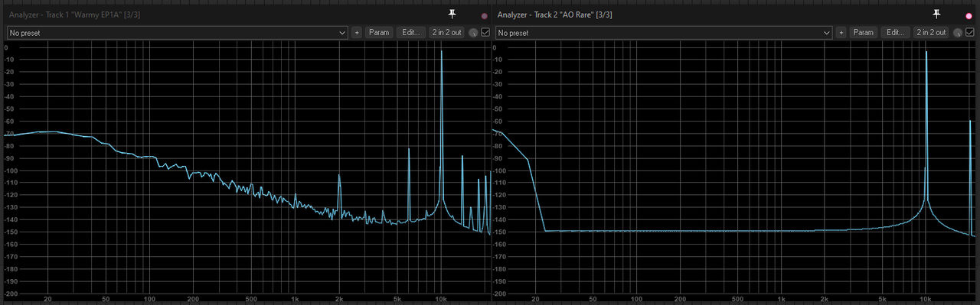The height and width of the screenshot is (305, 980).
Task: Toggle the bypass checkbox in Track 1 analyzer
Action: pyautogui.click(x=485, y=33)
